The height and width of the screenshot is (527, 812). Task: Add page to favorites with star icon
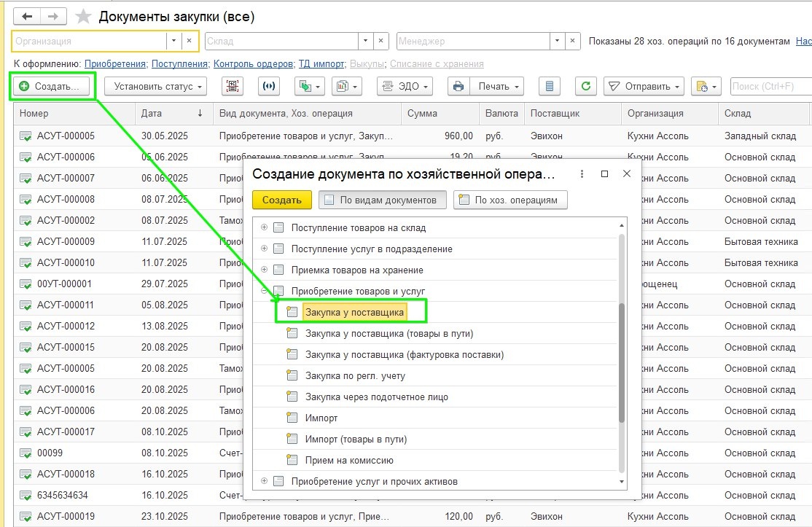click(x=83, y=17)
